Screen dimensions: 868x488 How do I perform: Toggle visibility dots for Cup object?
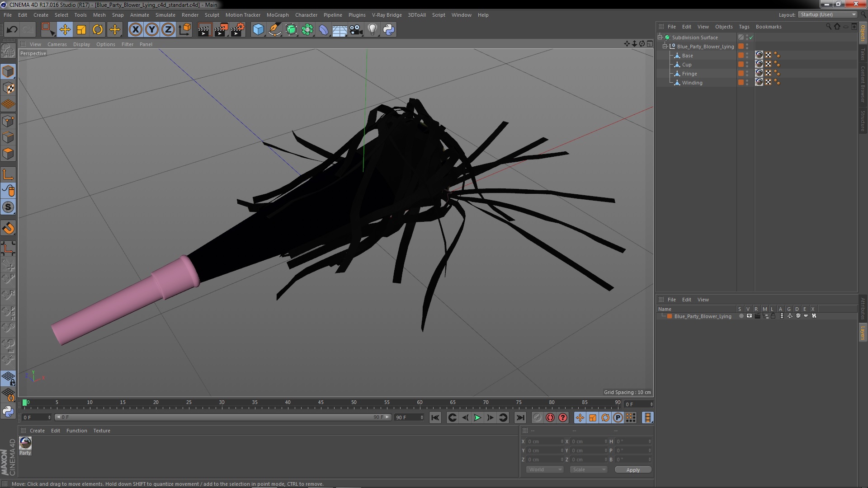tap(747, 64)
